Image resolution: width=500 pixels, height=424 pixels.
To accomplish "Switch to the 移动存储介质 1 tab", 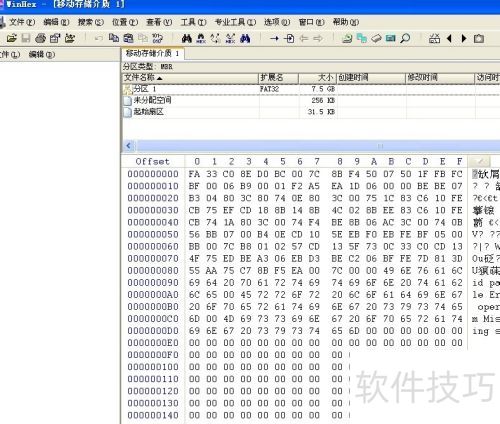I will (153, 53).
